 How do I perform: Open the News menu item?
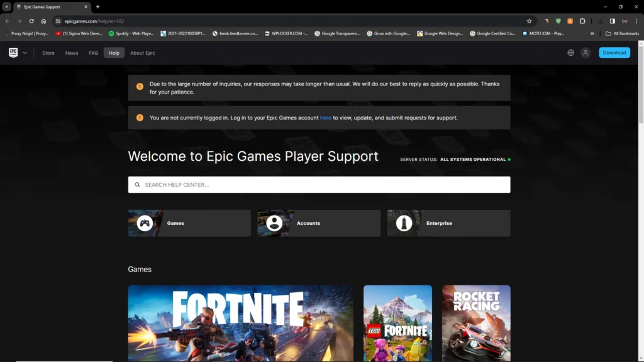point(72,53)
